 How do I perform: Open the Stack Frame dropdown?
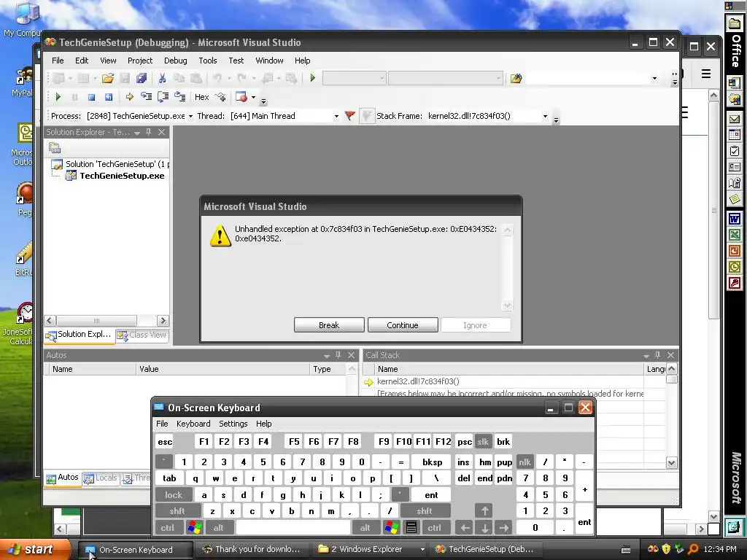pyautogui.click(x=546, y=116)
